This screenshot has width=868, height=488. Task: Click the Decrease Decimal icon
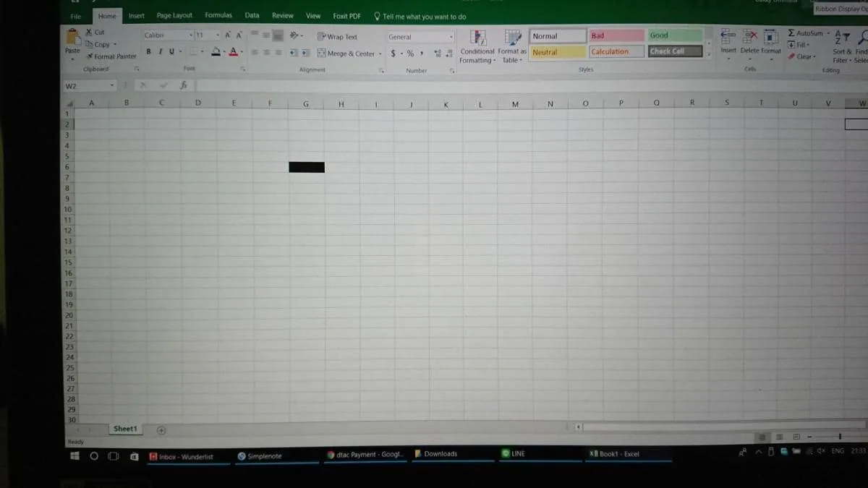click(x=451, y=53)
